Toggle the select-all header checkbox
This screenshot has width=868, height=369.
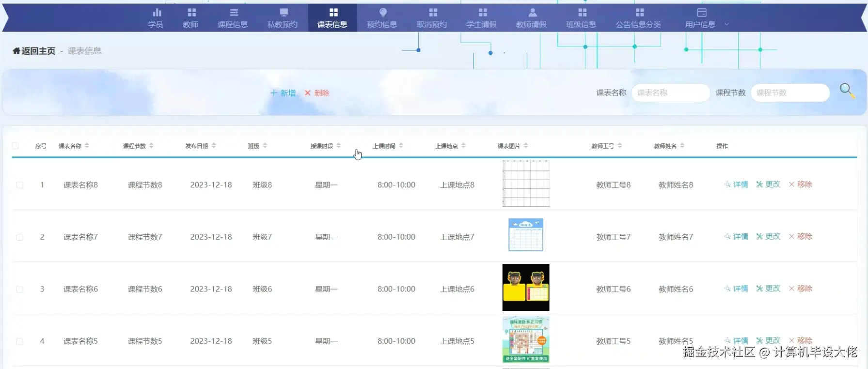(15, 146)
